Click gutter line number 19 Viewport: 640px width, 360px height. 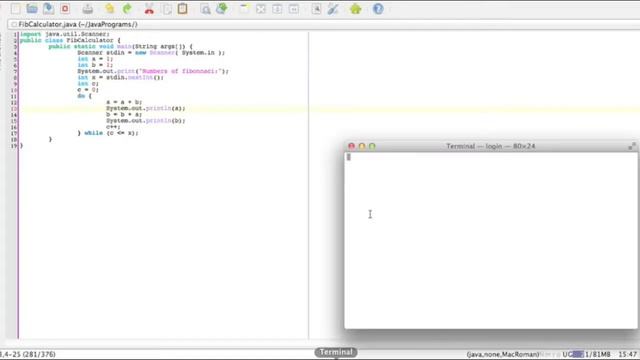click(14, 146)
